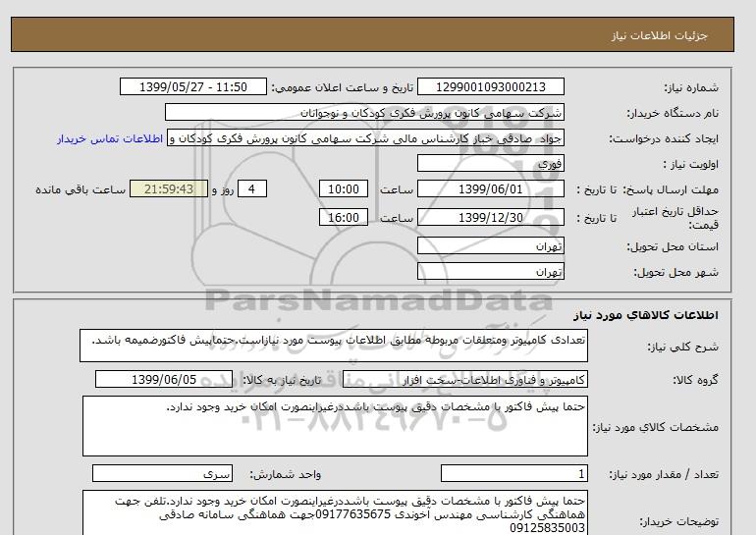Click the label گروه کالا

pyautogui.click(x=696, y=380)
